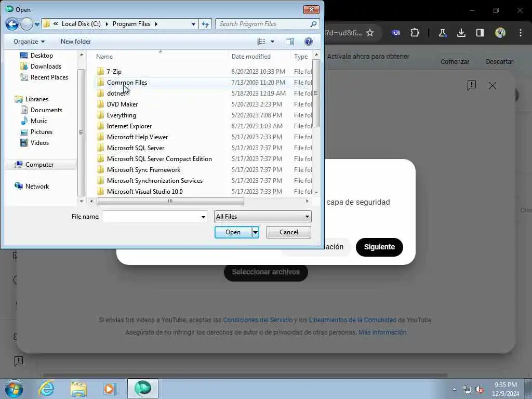Open browser three-dot menu
The height and width of the screenshot is (399, 532).
(521, 33)
